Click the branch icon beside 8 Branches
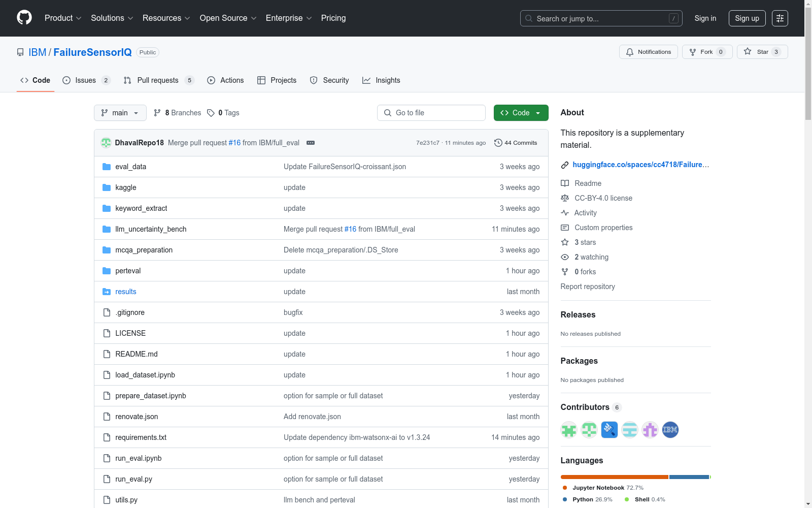The height and width of the screenshot is (508, 812). [157, 113]
